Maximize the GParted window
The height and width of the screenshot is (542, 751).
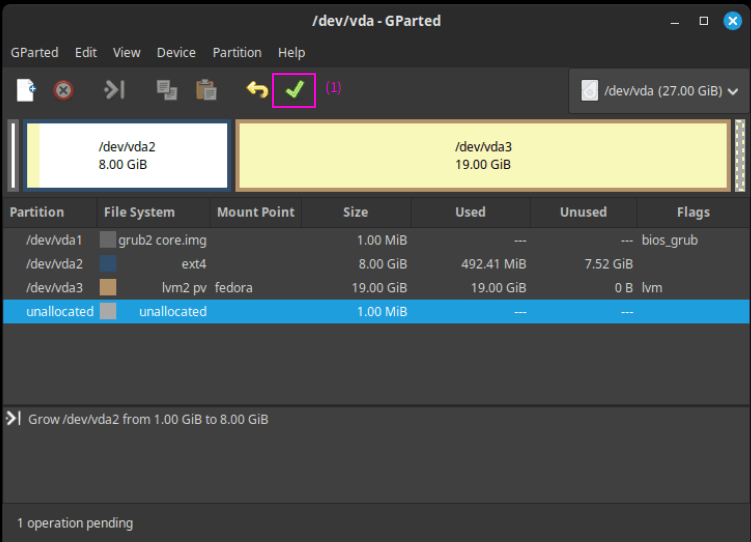click(704, 21)
